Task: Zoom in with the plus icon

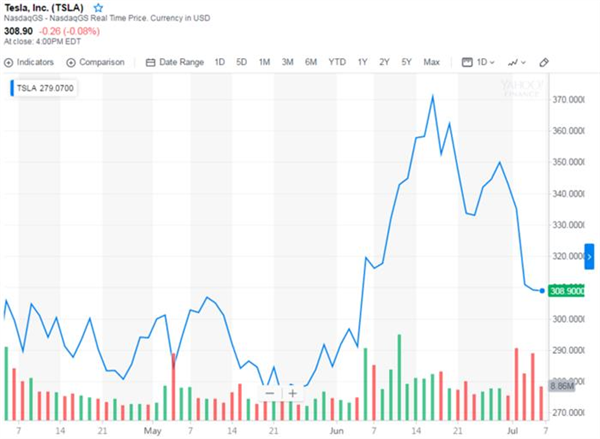Action: pos(293,393)
